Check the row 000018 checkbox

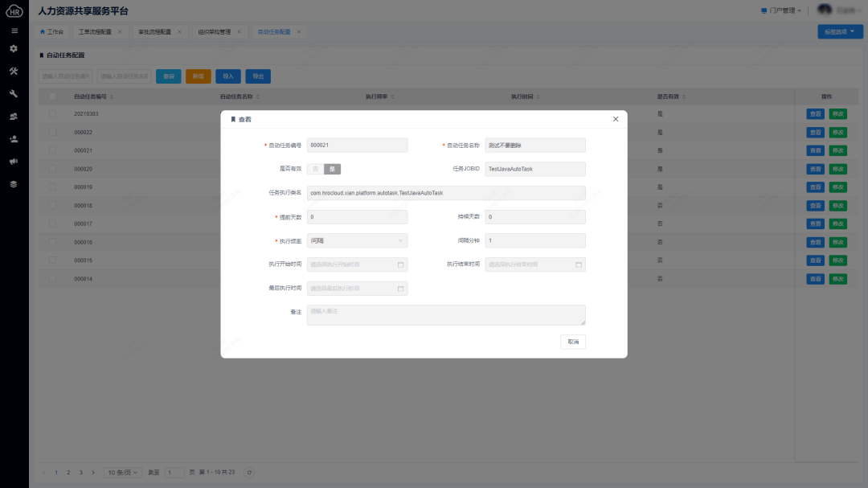coord(52,206)
